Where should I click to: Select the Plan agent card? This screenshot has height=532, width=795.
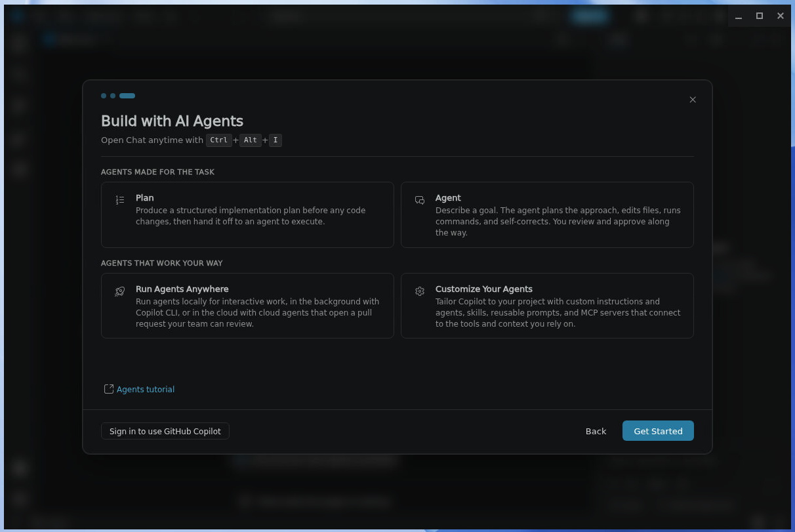[x=247, y=215]
